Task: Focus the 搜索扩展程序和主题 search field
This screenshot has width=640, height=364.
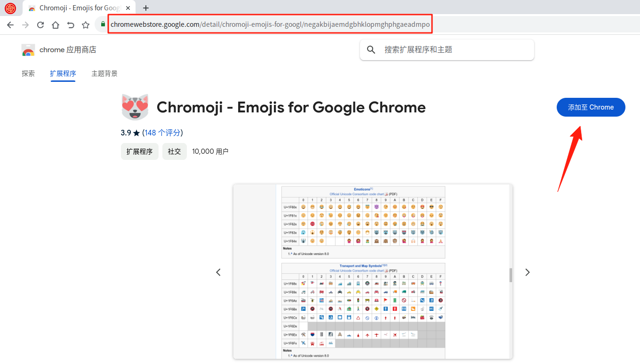Action: pos(447,50)
